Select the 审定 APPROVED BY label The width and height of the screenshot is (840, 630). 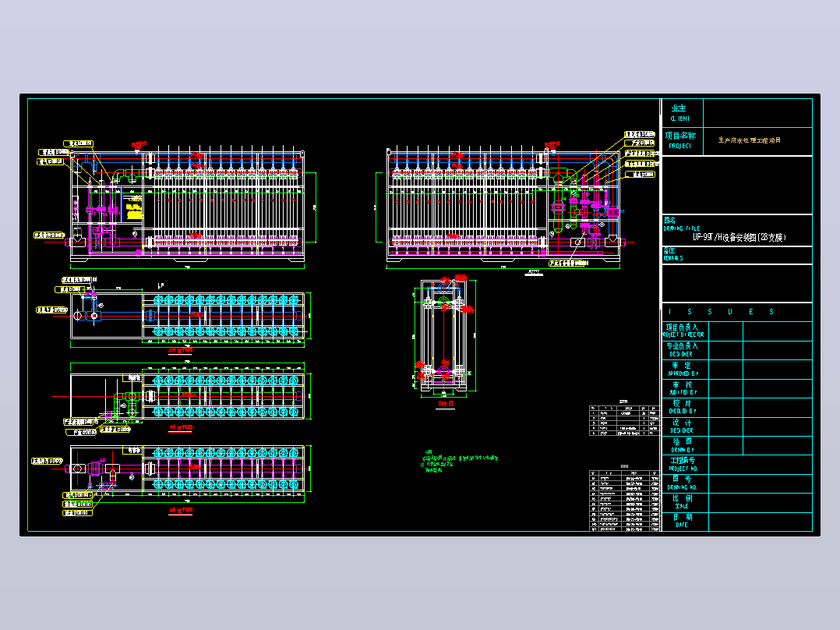pos(683,370)
